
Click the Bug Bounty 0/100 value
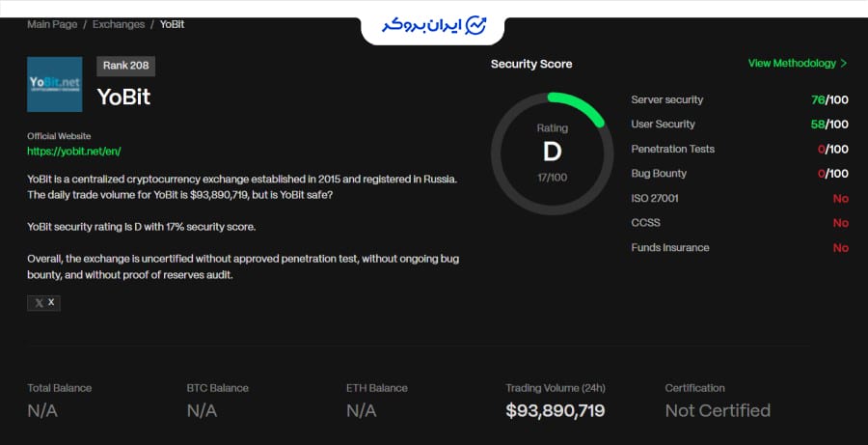[x=832, y=174]
